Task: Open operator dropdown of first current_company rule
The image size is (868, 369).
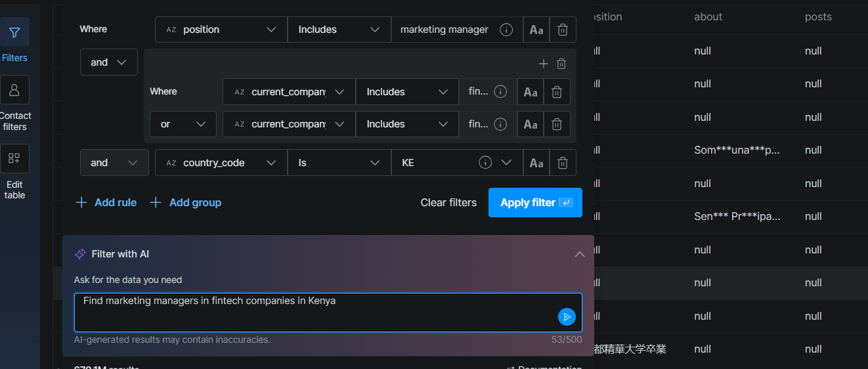Action: coord(407,92)
